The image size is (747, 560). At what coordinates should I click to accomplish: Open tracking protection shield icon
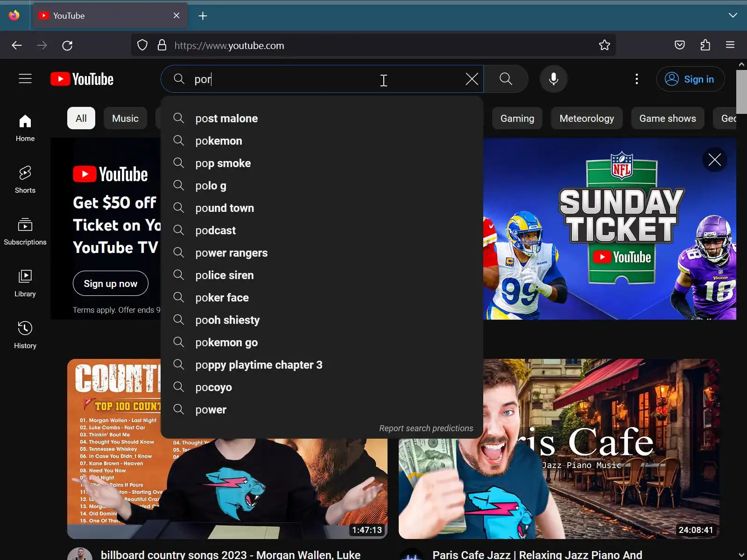click(x=142, y=45)
